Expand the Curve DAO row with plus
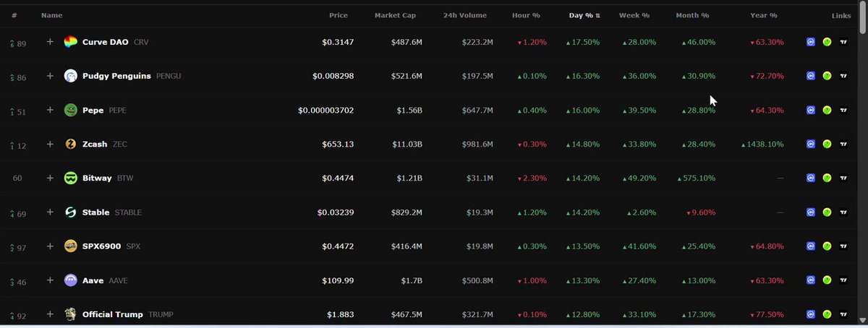This screenshot has width=868, height=328. tap(50, 42)
